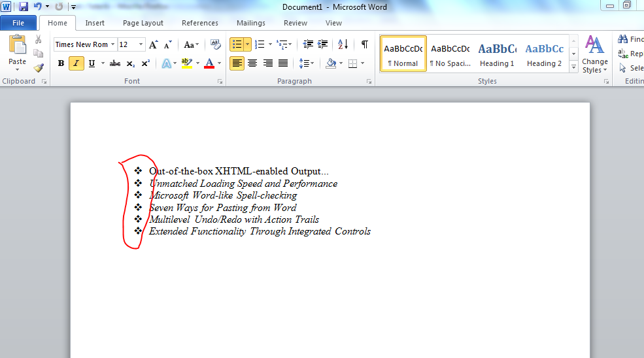This screenshot has height=358, width=644.
Task: Switch to the Mailings tab
Action: pos(251,23)
